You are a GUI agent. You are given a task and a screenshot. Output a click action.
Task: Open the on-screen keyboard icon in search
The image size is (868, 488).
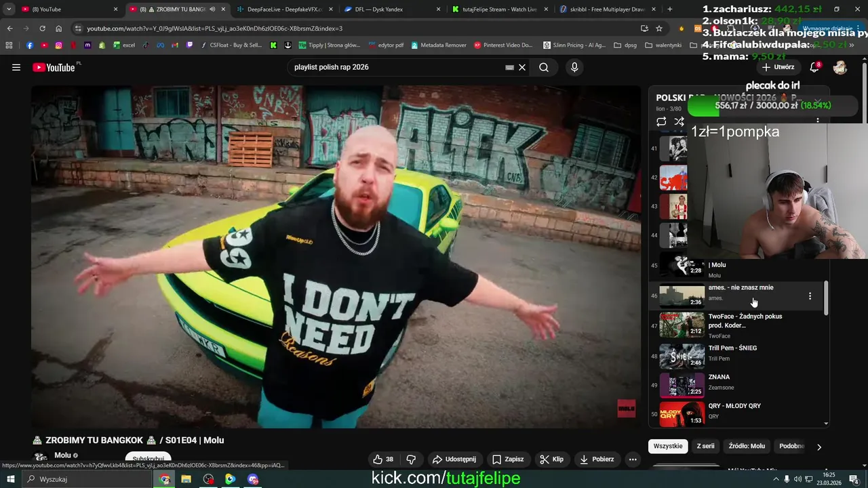point(509,67)
